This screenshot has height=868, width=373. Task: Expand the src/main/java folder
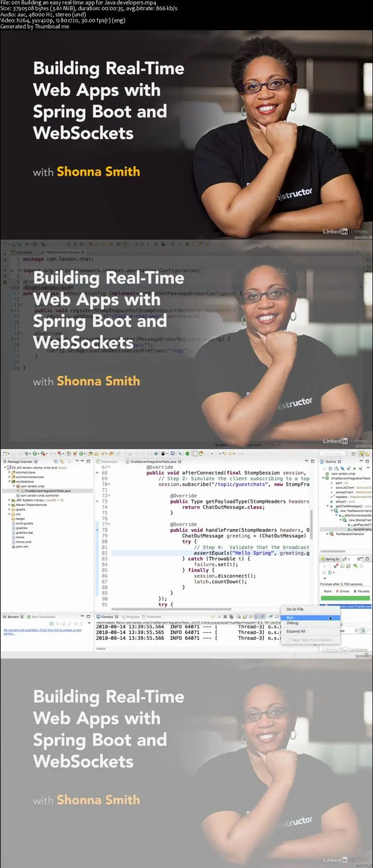[9, 472]
